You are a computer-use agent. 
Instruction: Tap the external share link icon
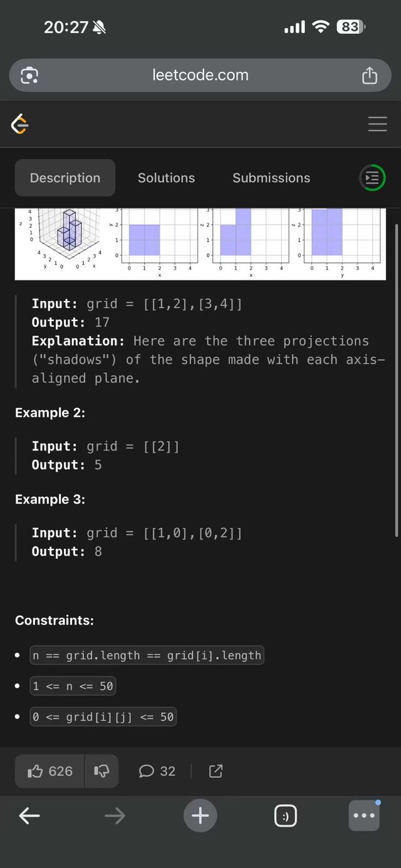pos(216,771)
